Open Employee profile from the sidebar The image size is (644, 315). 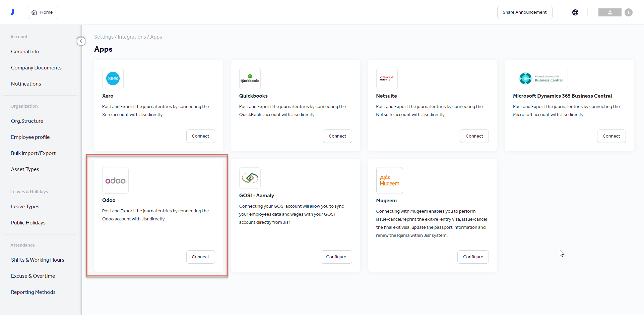(x=30, y=137)
